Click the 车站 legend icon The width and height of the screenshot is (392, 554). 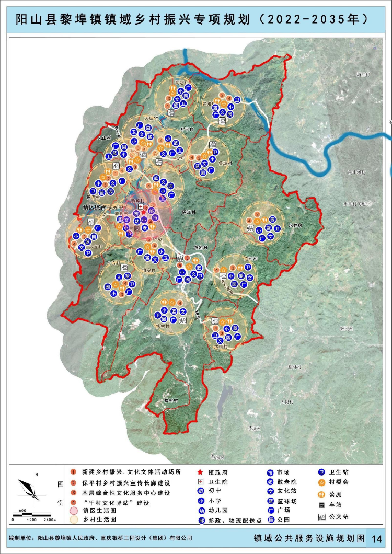[321, 505]
